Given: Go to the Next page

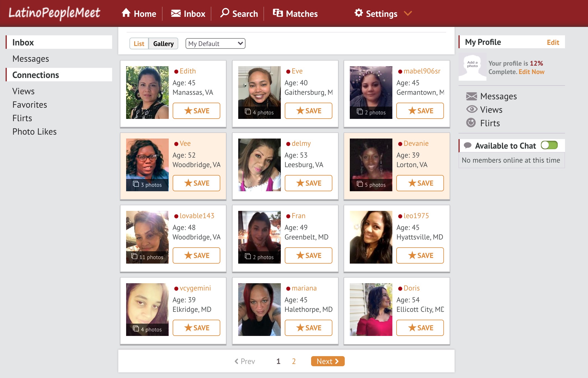Looking at the screenshot, I should click(x=328, y=361).
